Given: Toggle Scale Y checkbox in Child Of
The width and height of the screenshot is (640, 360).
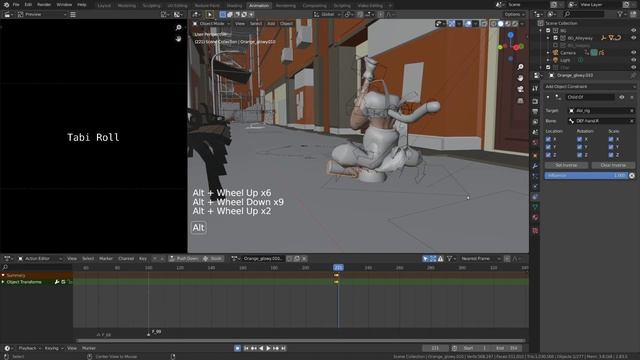Looking at the screenshot, I should (x=611, y=147).
